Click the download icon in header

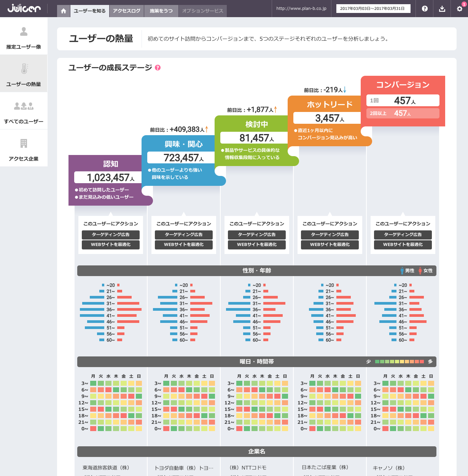click(442, 8)
